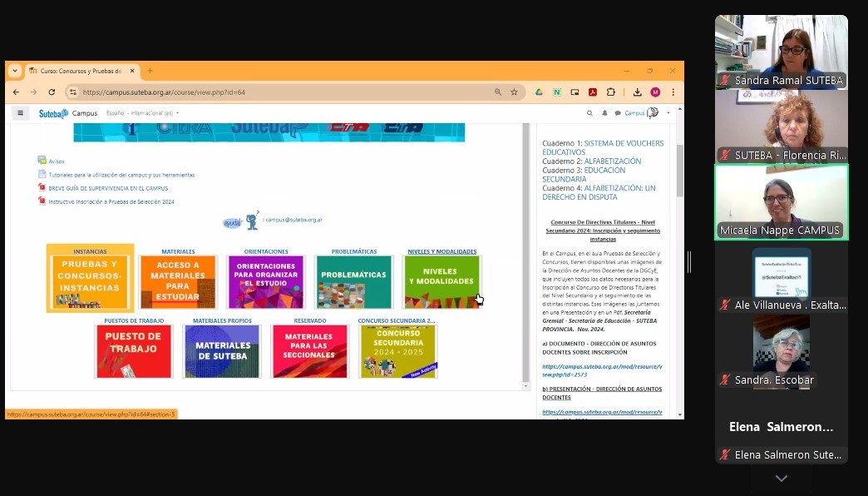The width and height of the screenshot is (868, 496).
Task: Toggle the bookmark star for this page
Action: [x=514, y=92]
